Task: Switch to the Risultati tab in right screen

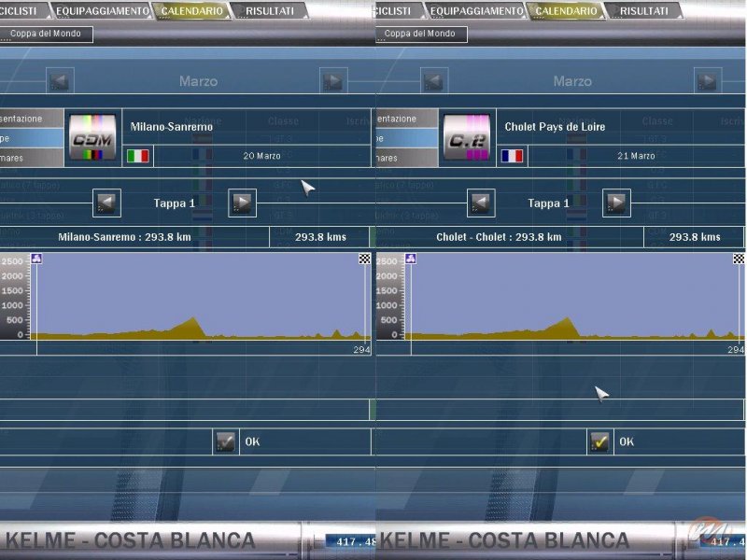Action: tap(643, 11)
